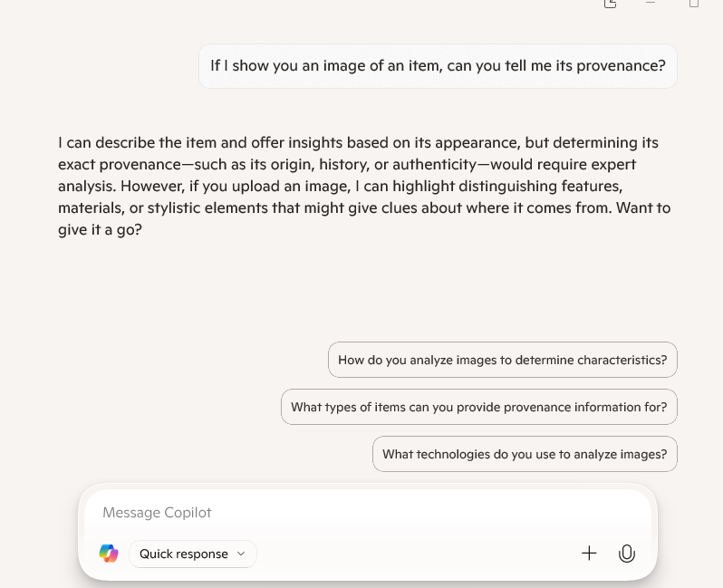Open the Quick response mode dropdown

pos(192,554)
